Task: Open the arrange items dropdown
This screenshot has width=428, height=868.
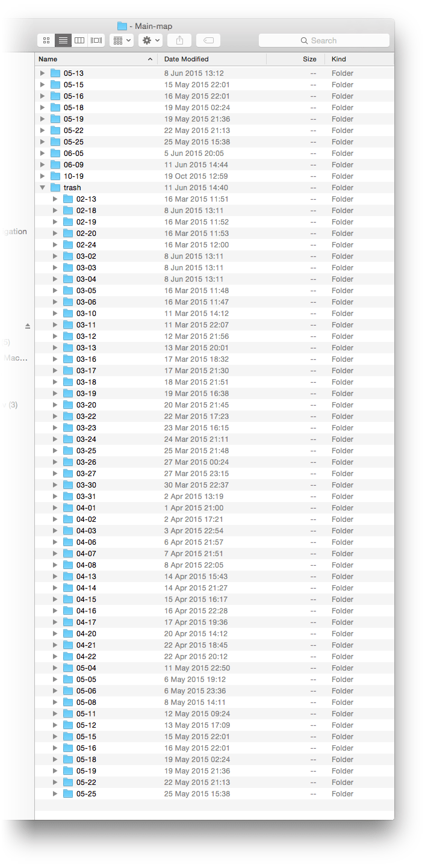Action: pyautogui.click(x=122, y=40)
